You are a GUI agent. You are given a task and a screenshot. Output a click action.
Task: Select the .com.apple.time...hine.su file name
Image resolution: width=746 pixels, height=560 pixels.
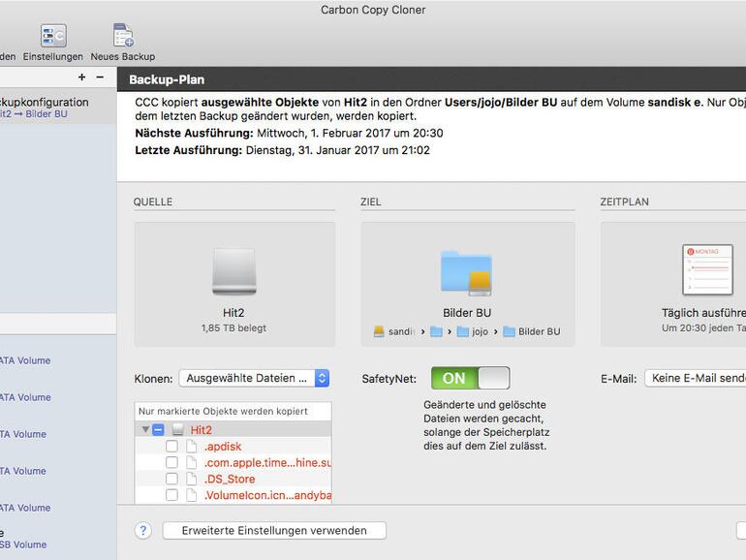pyautogui.click(x=267, y=463)
